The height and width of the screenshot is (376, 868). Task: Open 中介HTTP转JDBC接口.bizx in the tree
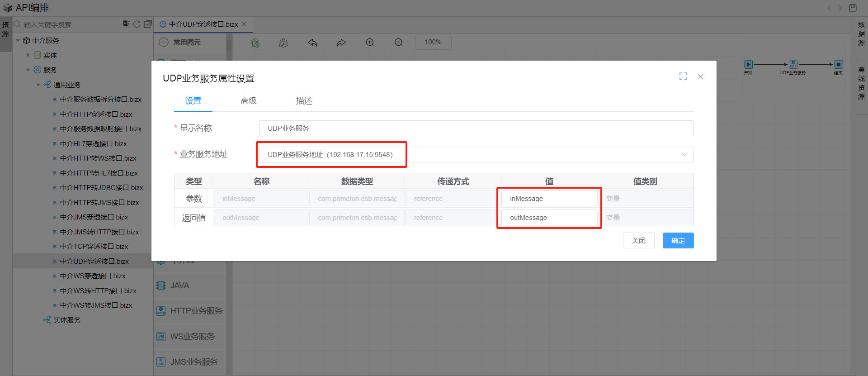coord(101,188)
